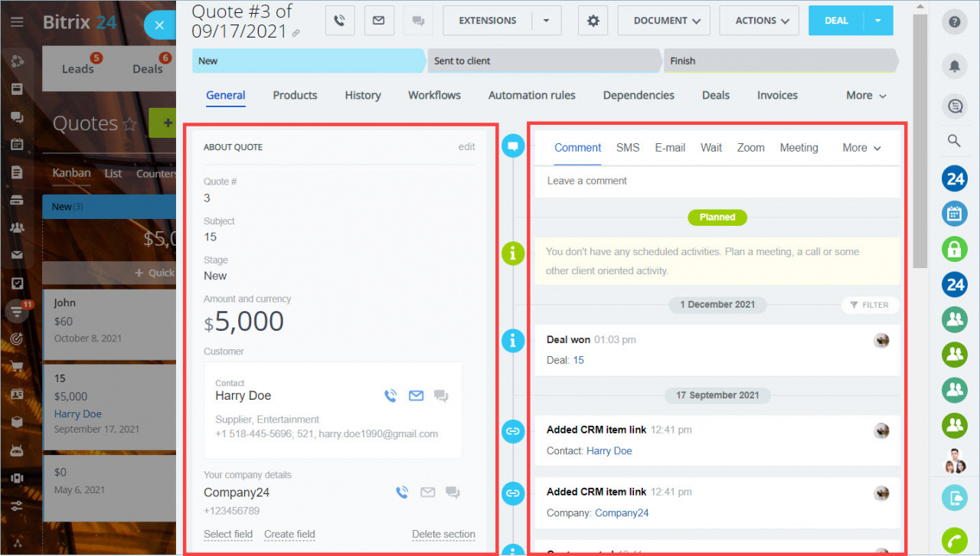Favorite Quotes page with star icon
This screenshot has width=980, height=556.
(x=129, y=124)
